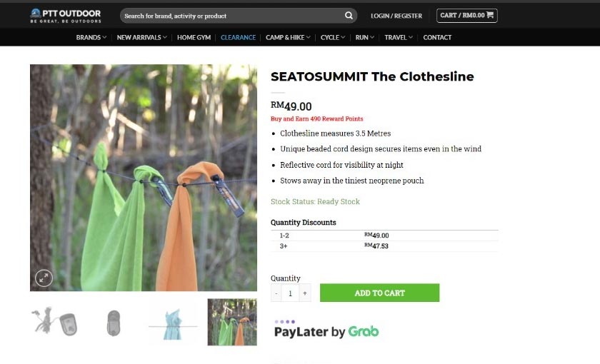Go to the Contact page

tap(437, 37)
